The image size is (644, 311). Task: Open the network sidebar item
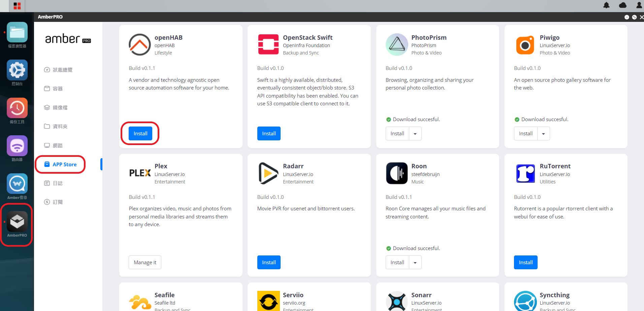pos(54,145)
